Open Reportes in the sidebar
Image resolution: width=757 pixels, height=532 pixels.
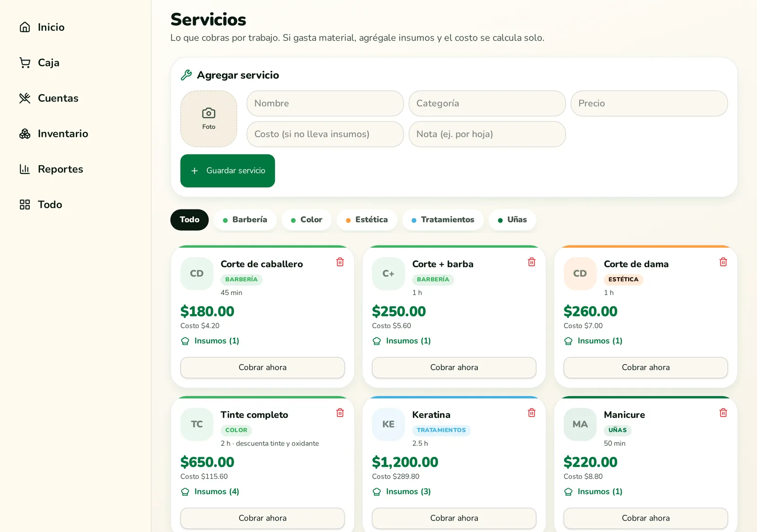[x=61, y=169]
